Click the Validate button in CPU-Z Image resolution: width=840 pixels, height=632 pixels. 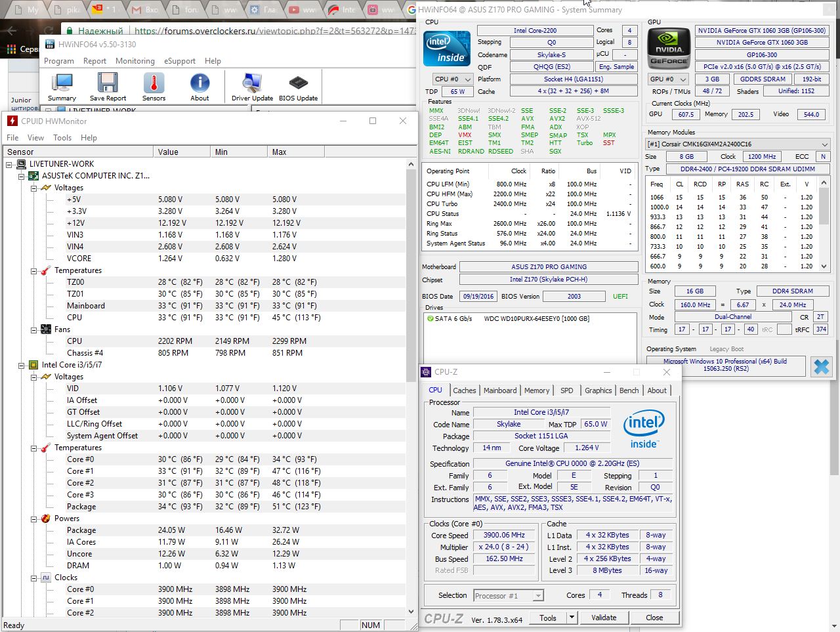coord(604,618)
